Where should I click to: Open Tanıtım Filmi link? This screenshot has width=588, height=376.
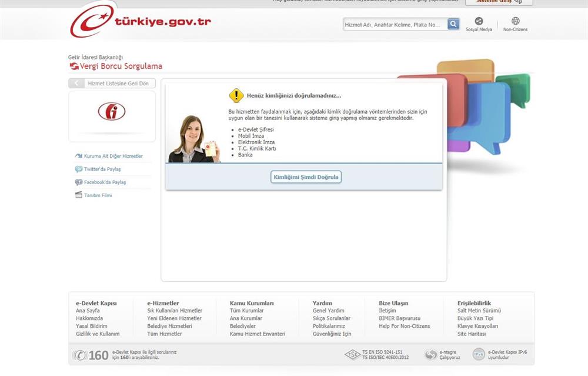(98, 195)
